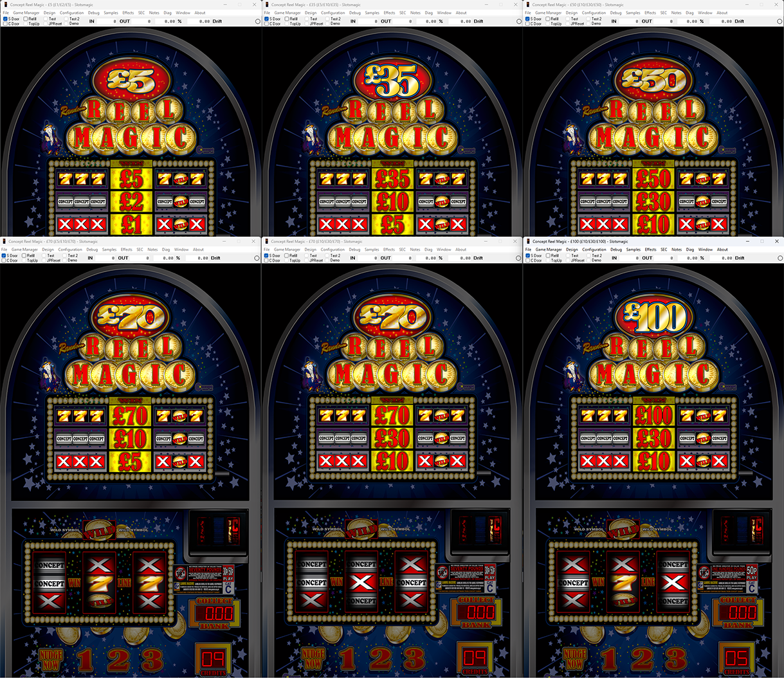Click the round status lamp in the £100 window
784x678 pixels.
tap(780, 258)
